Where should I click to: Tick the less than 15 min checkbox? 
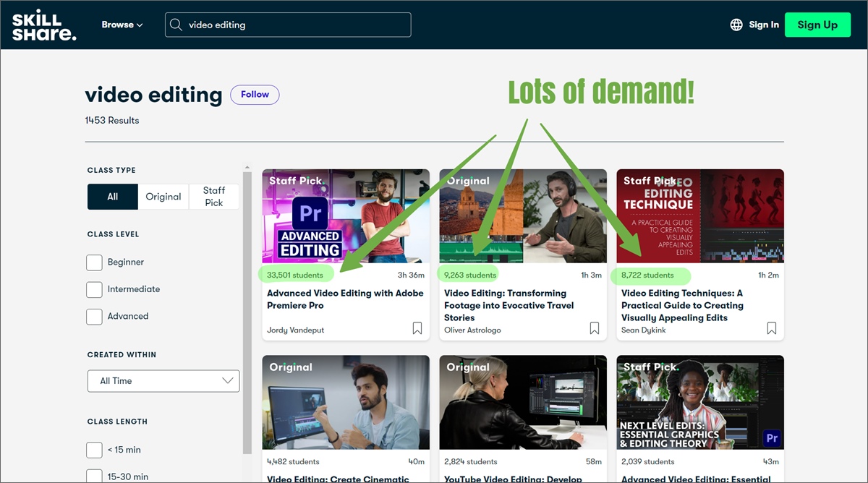click(x=94, y=450)
